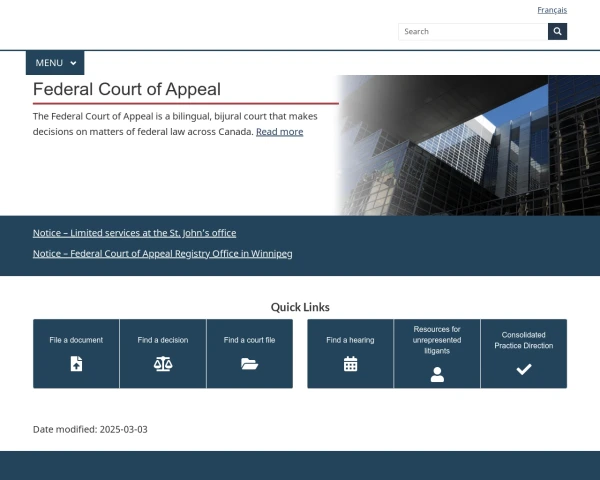Select the Find a hearing label
The image size is (600, 480).
350,340
